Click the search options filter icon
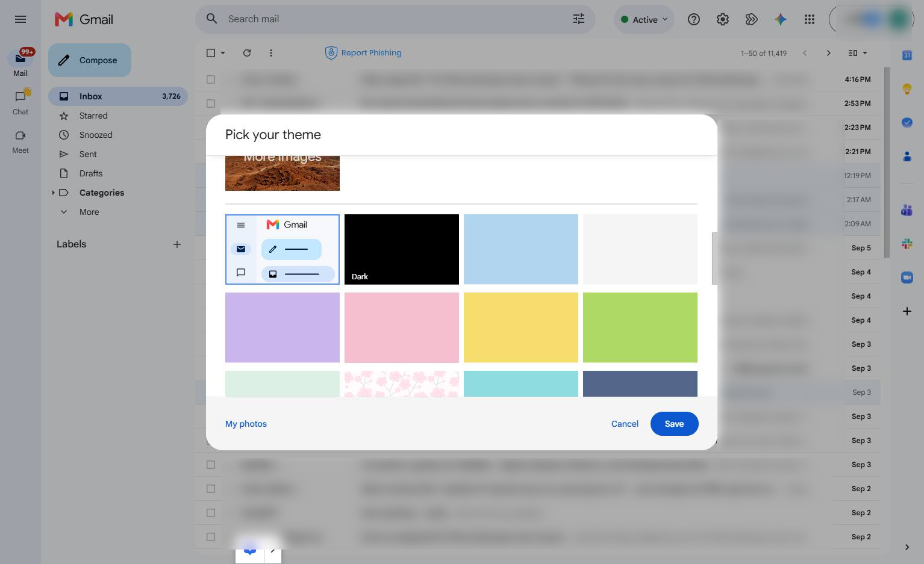Image resolution: width=924 pixels, height=564 pixels. (579, 19)
